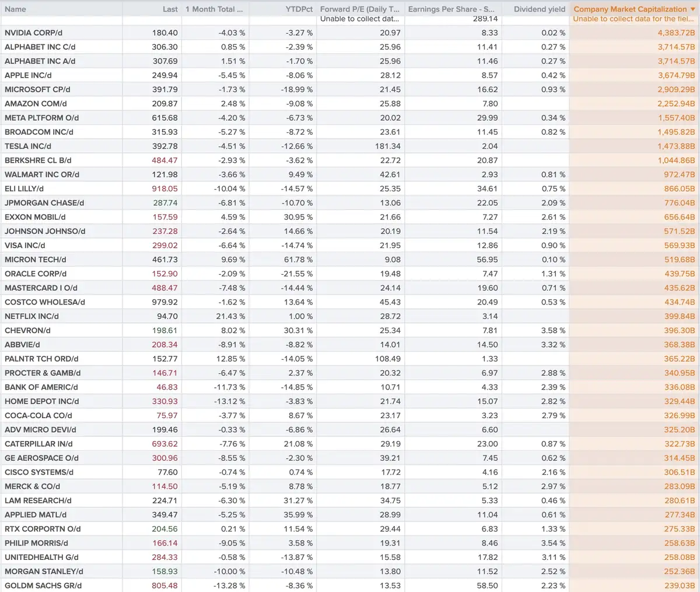
Task: Select UNITEDHEALTH G/d name
Action: (x=41, y=557)
